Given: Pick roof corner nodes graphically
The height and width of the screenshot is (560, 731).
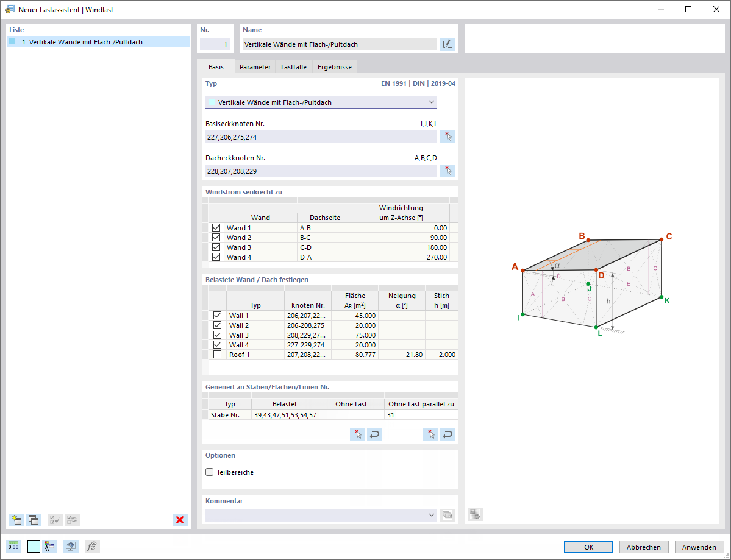Looking at the screenshot, I should tap(448, 171).
